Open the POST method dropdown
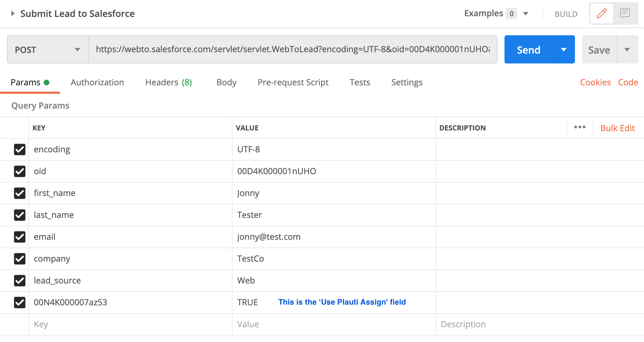Image resolution: width=644 pixels, height=342 pixels. pyautogui.click(x=48, y=49)
